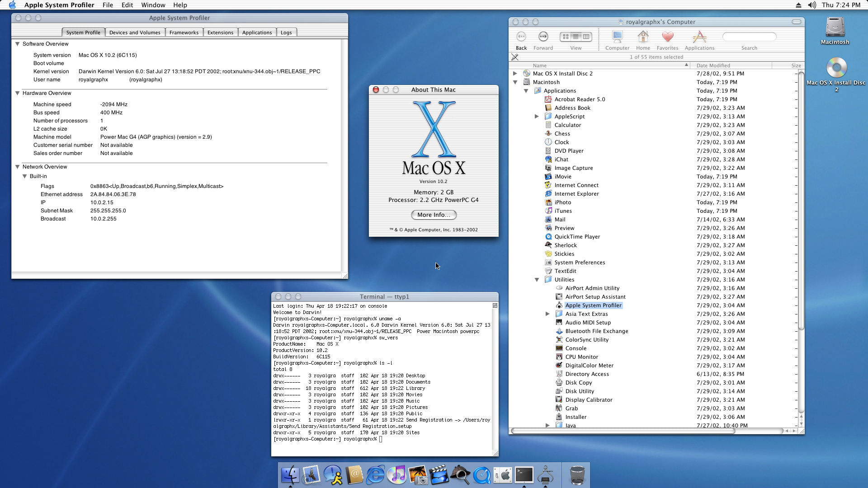Open the Edit menu

coord(127,5)
